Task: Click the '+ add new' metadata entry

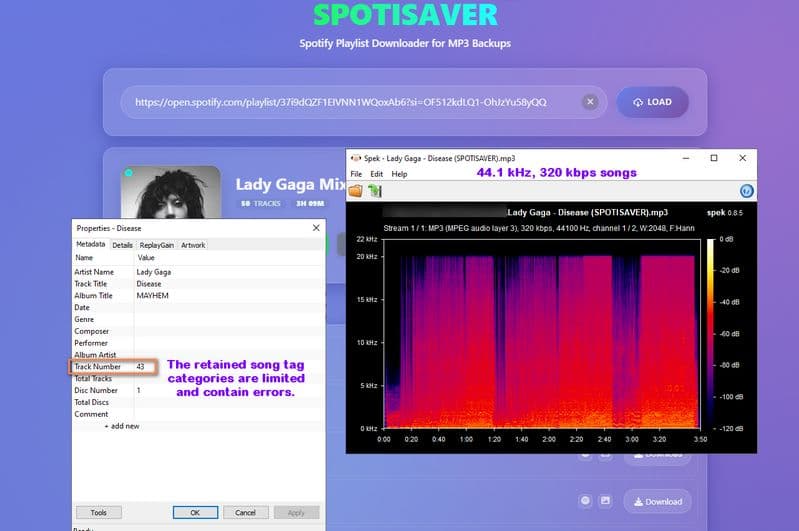Action: 122,426
